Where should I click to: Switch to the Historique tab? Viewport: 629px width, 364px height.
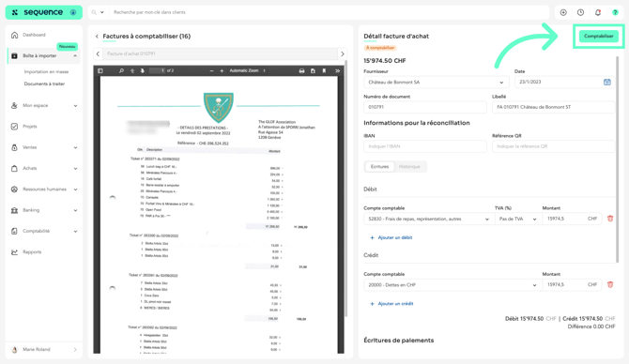tap(409, 166)
